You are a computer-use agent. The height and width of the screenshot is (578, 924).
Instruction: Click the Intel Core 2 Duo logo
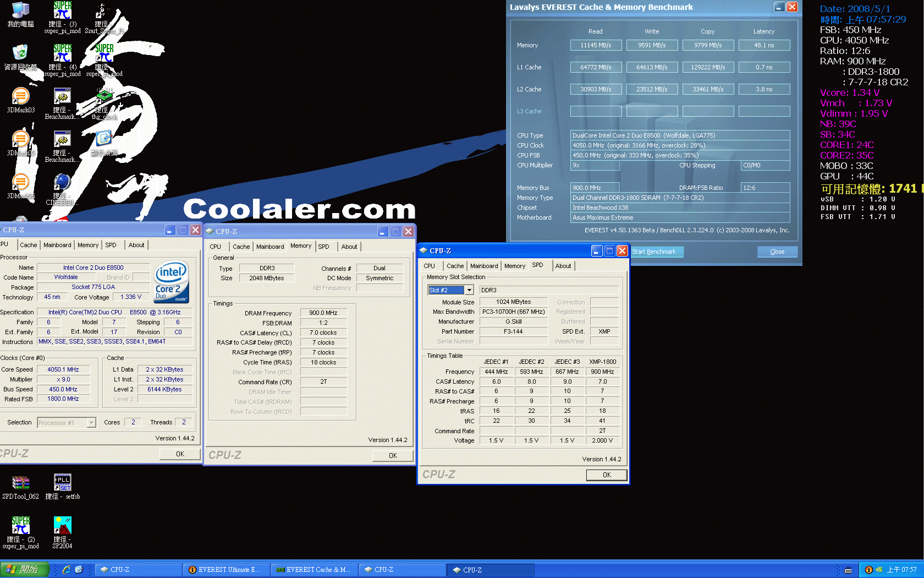coord(172,282)
